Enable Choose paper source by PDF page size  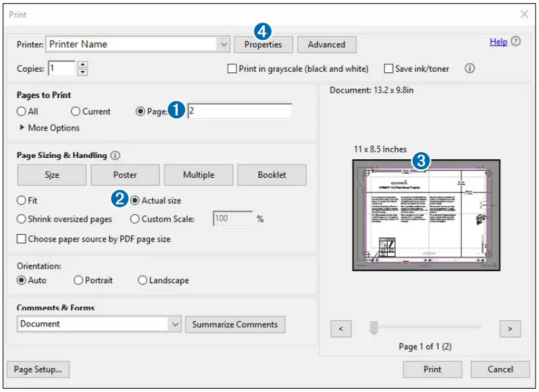[x=22, y=239]
